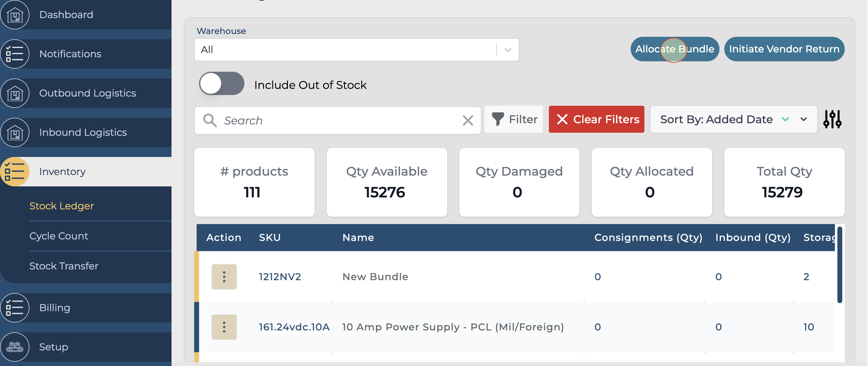This screenshot has height=366, width=868.
Task: Expand the Warehouse dropdown
Action: pyautogui.click(x=508, y=50)
